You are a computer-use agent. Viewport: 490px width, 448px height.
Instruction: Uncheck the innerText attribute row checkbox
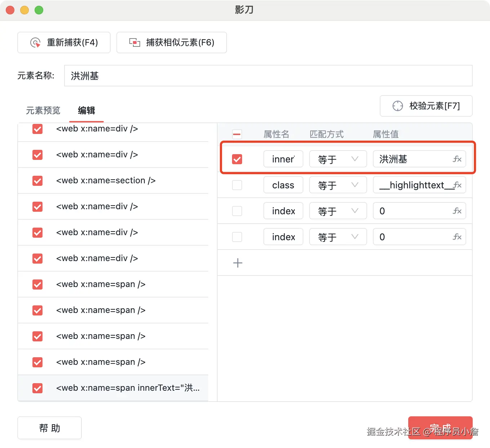(x=237, y=159)
